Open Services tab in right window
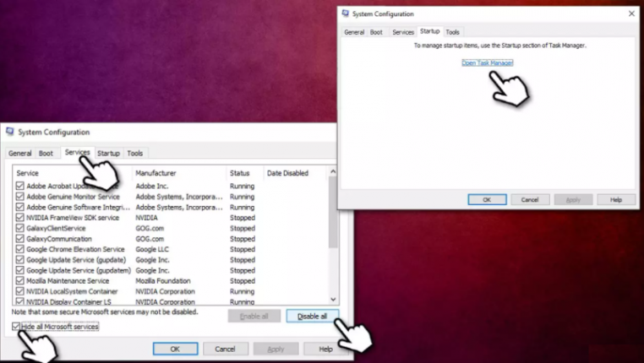Screen dimensions: 644x363 click(403, 32)
